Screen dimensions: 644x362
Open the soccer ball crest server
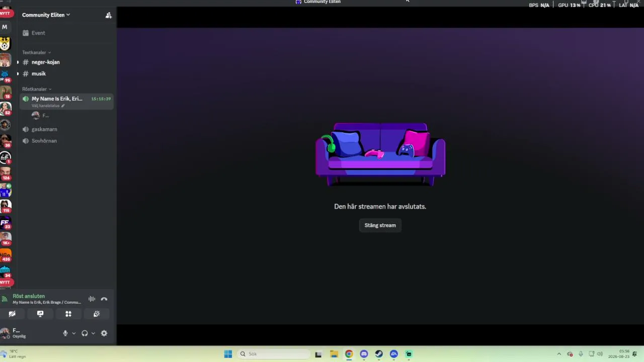point(5,44)
